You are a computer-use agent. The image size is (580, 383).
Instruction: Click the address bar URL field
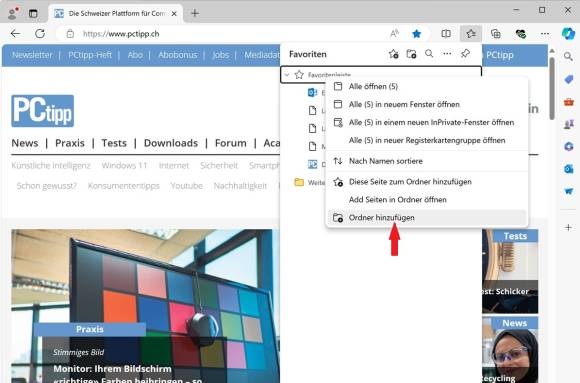222,34
